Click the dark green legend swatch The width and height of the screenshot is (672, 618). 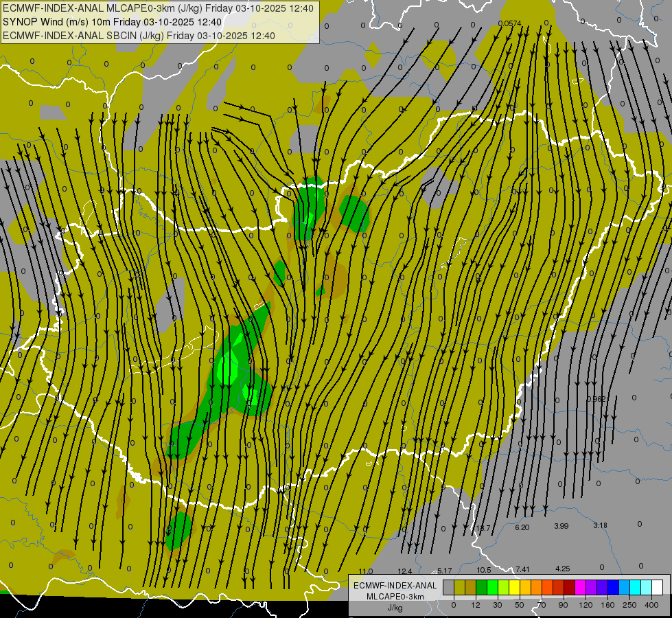pyautogui.click(x=482, y=587)
